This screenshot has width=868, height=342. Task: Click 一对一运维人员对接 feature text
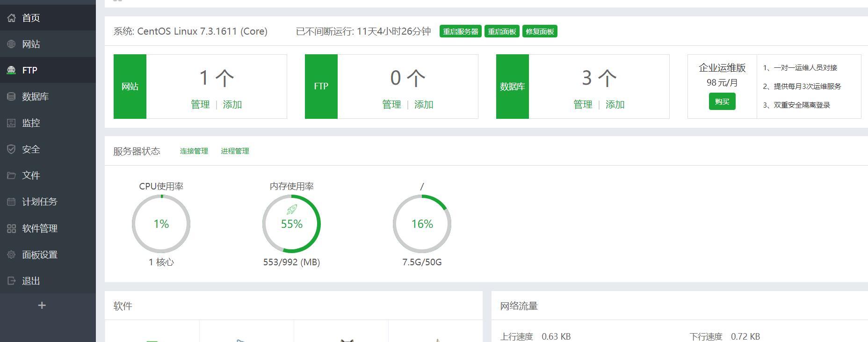(x=805, y=68)
